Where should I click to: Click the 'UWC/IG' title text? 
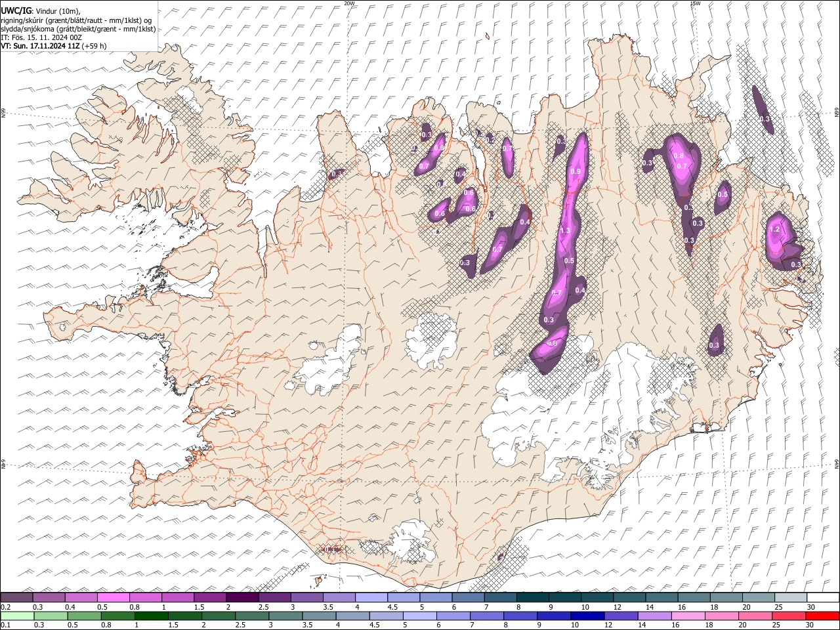(16, 10)
